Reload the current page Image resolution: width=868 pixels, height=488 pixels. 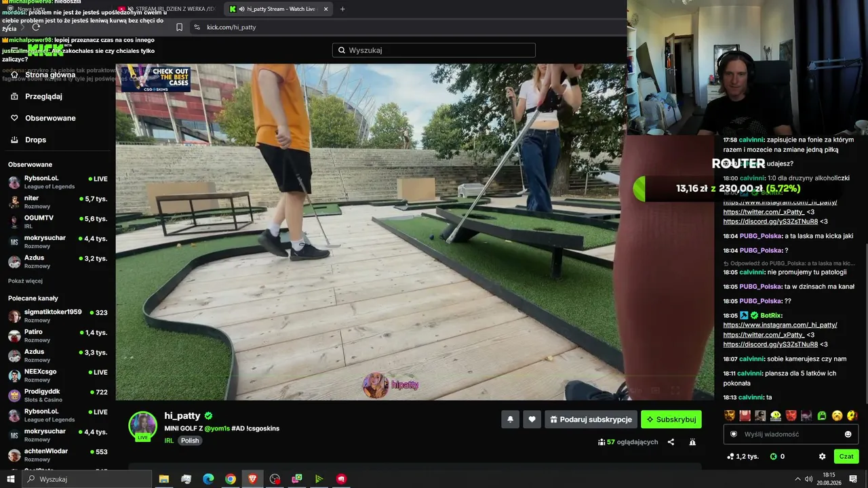[x=36, y=27]
